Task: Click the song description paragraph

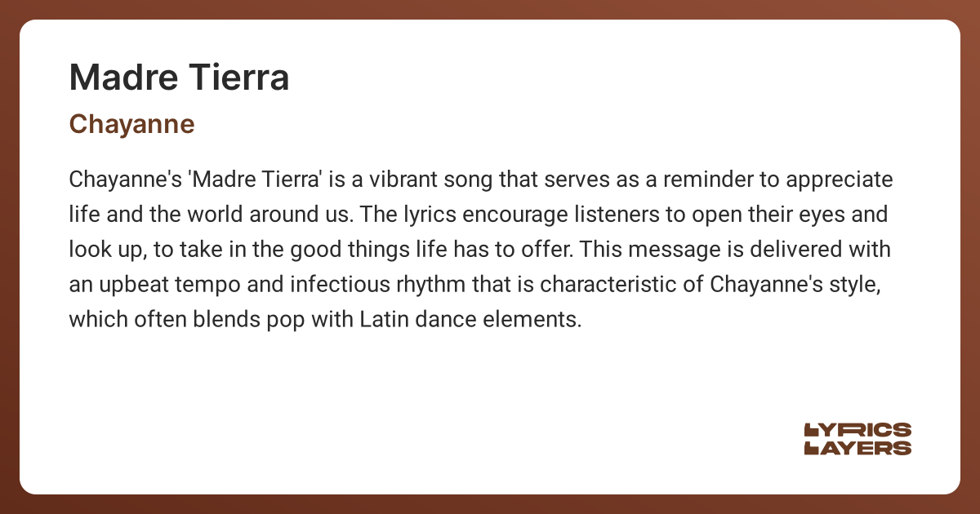Action: point(480,249)
